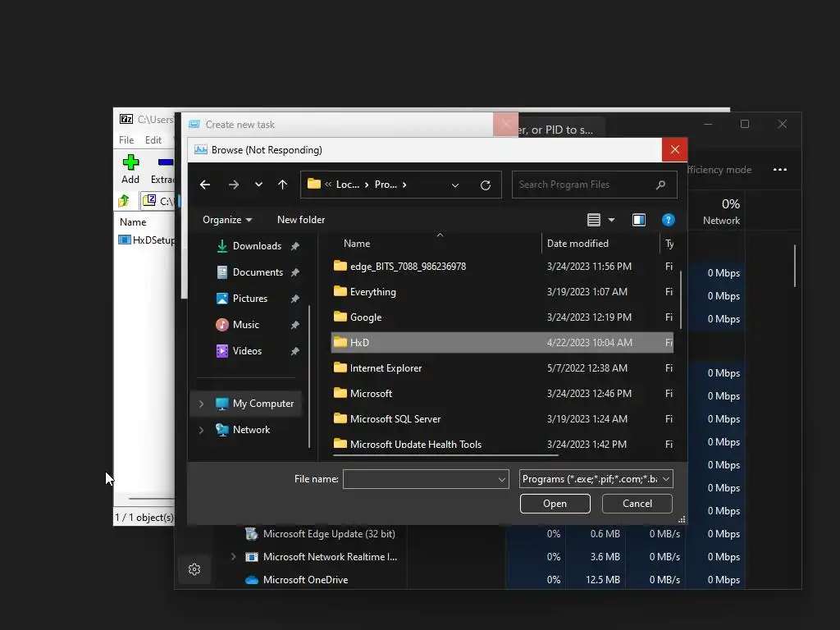Select Downloads in the navigation pane
The image size is (840, 630).
[x=257, y=246]
